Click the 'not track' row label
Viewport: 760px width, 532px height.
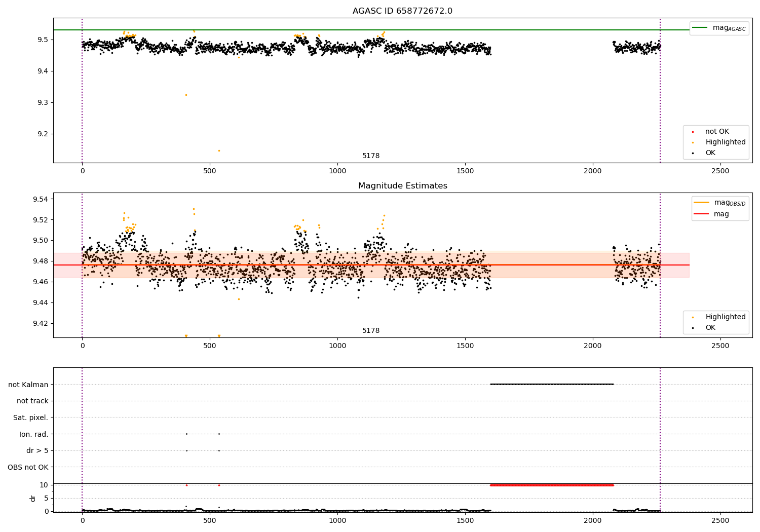coord(32,401)
